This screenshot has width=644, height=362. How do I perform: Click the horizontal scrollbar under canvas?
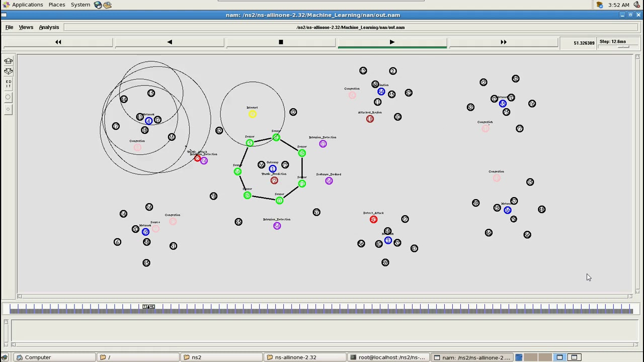[x=325, y=296]
